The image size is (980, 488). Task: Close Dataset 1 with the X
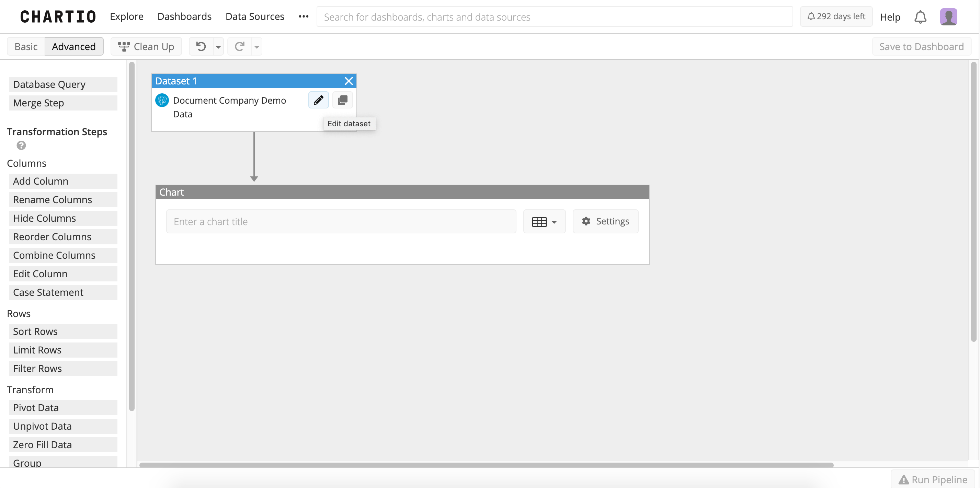tap(349, 81)
